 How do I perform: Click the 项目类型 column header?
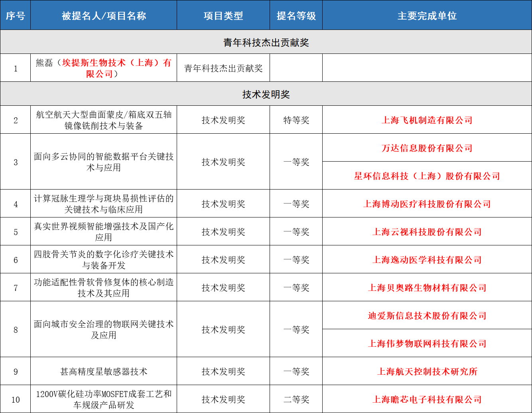point(223,16)
